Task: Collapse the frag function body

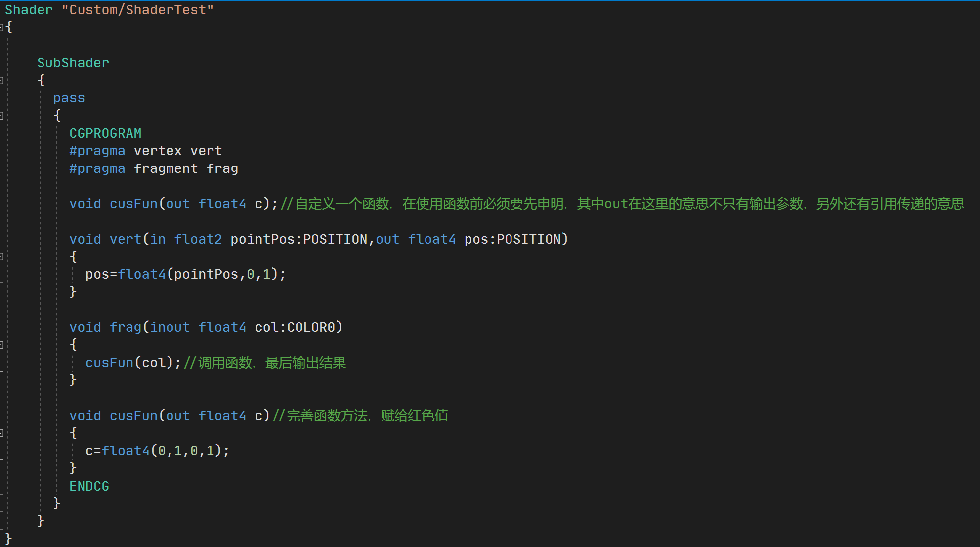Action: [1, 344]
